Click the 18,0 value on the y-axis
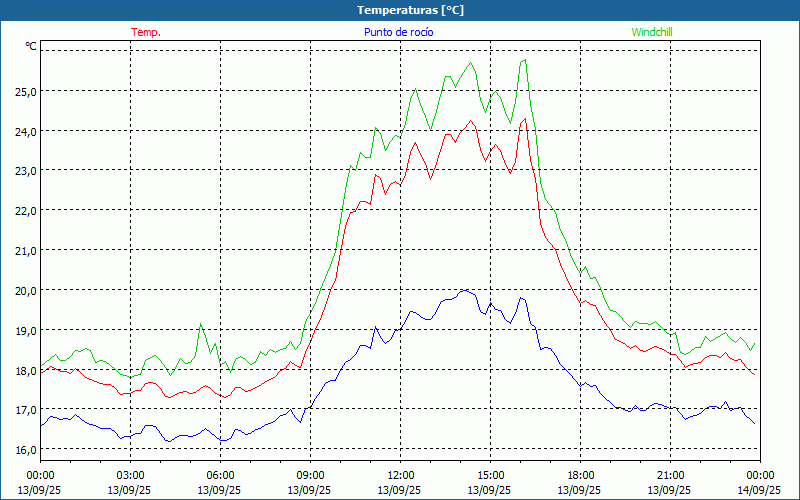 (x=25, y=370)
